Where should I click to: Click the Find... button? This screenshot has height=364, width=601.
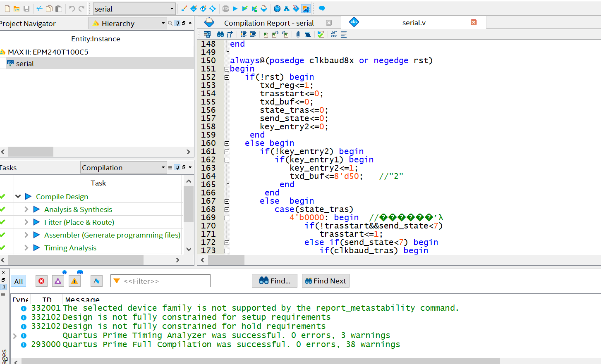tap(275, 281)
